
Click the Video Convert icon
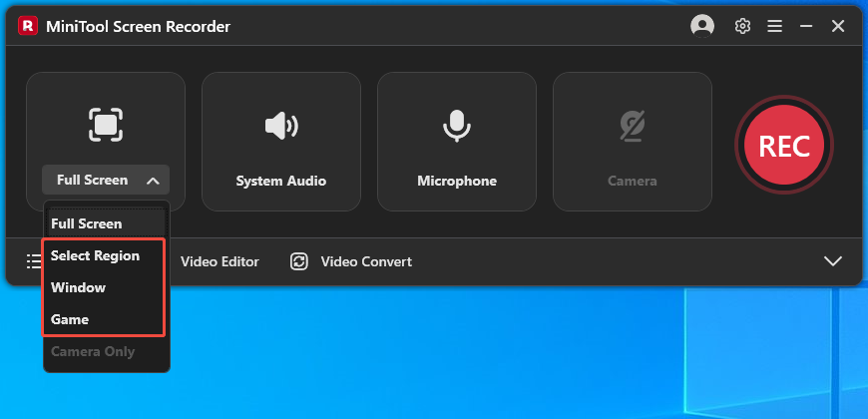[x=299, y=261]
